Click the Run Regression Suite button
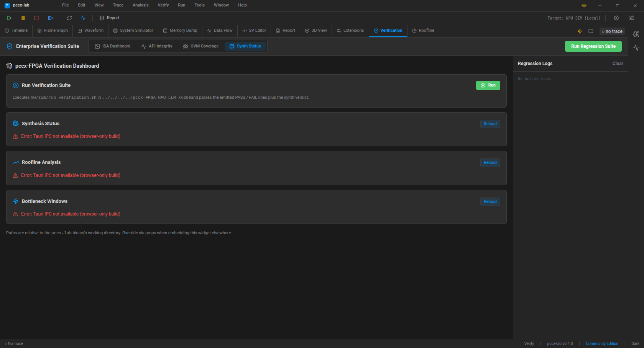This screenshot has height=348, width=644. [593, 46]
